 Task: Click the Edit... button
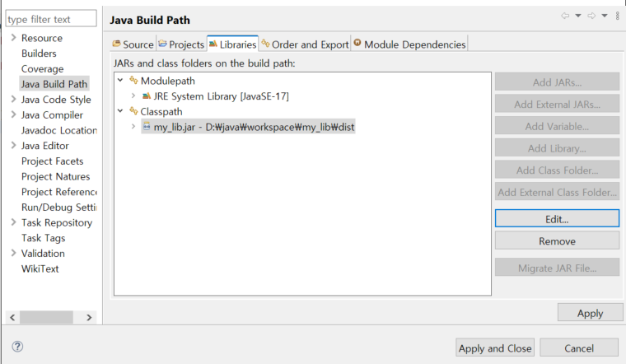coord(557,219)
